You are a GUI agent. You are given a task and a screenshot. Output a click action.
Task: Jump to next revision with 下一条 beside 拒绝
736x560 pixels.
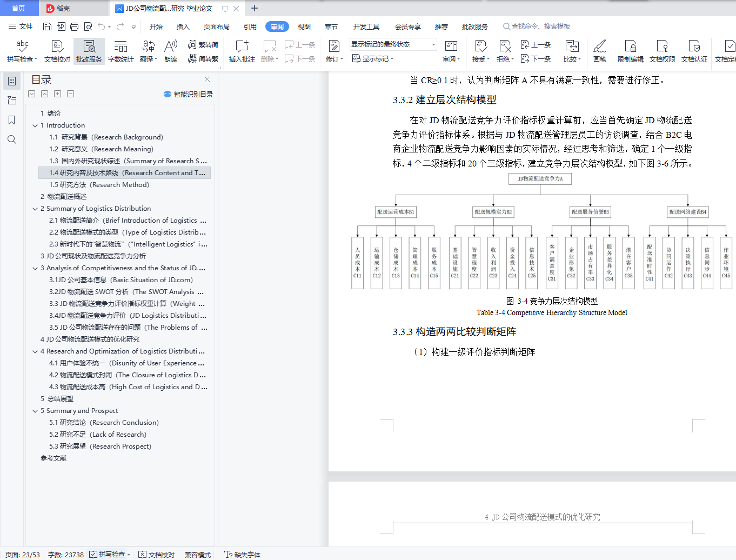pyautogui.click(x=536, y=58)
